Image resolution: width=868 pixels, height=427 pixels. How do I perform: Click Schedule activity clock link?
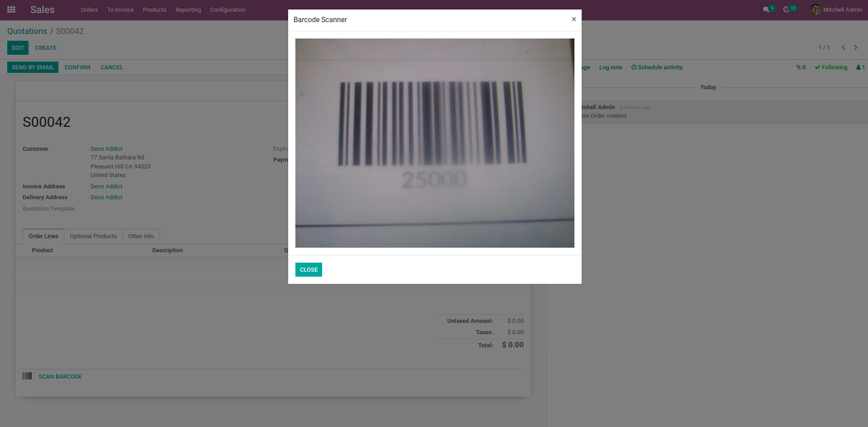point(657,67)
